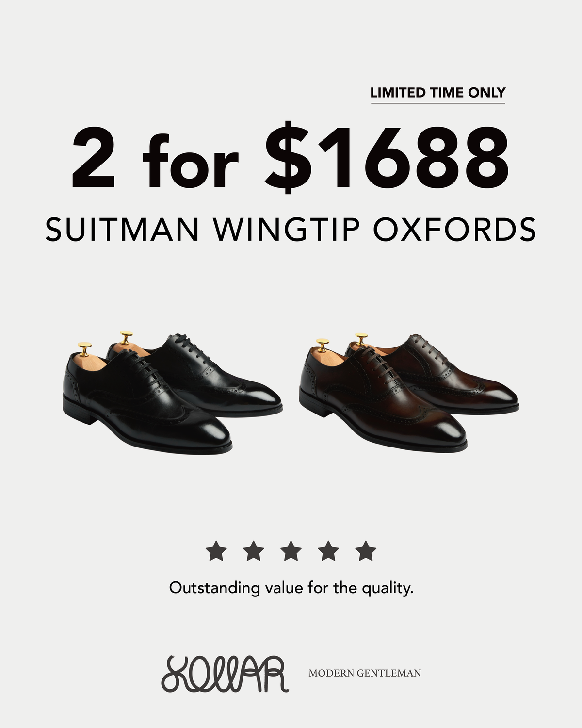Click the front brown shoe's toe cap
The height and width of the screenshot is (728, 582).
441,432
